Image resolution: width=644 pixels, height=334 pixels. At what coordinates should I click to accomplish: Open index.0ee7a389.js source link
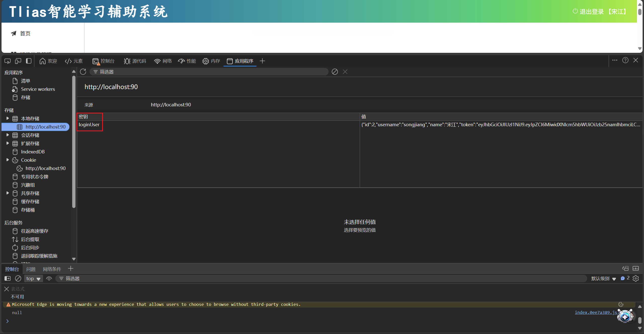tap(595, 312)
